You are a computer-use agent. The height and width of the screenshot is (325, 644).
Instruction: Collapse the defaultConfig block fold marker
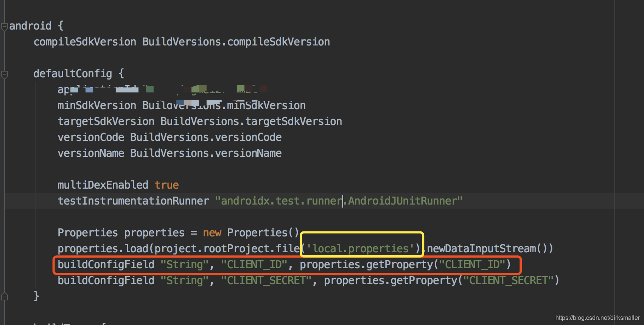(5, 75)
